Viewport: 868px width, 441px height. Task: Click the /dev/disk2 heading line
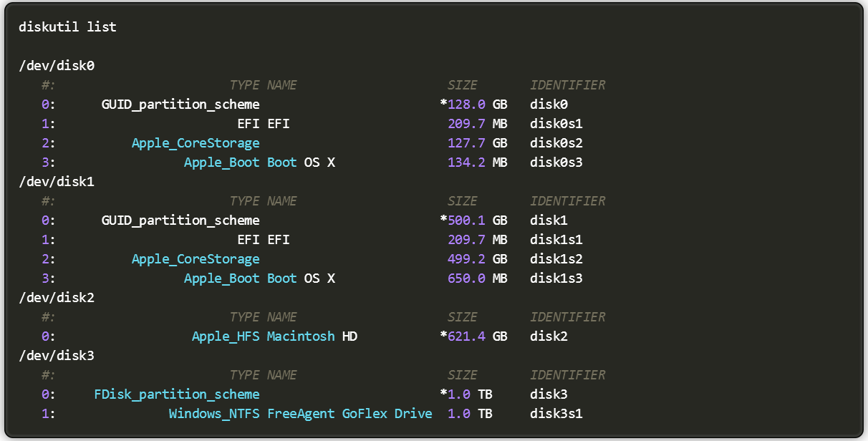pyautogui.click(x=57, y=298)
